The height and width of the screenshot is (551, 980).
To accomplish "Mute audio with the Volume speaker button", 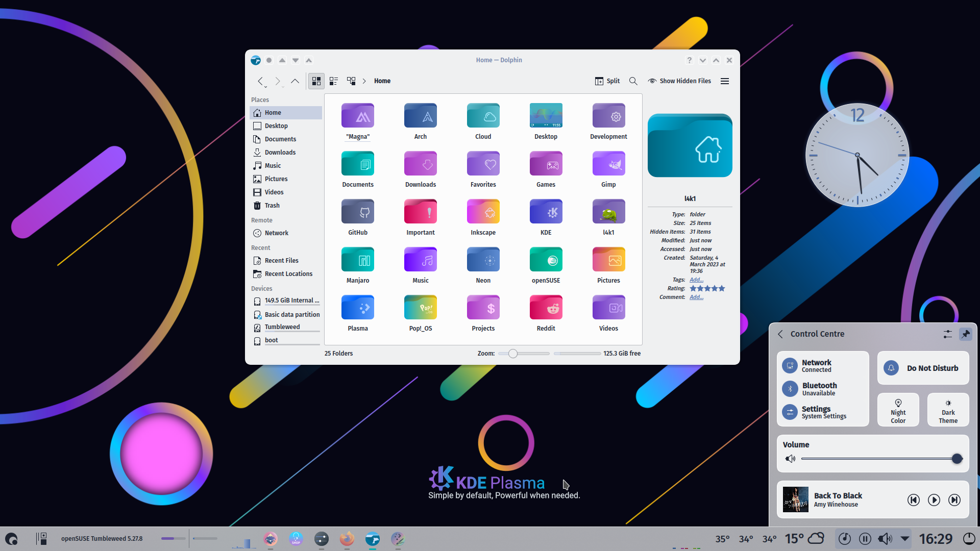I will pos(790,459).
